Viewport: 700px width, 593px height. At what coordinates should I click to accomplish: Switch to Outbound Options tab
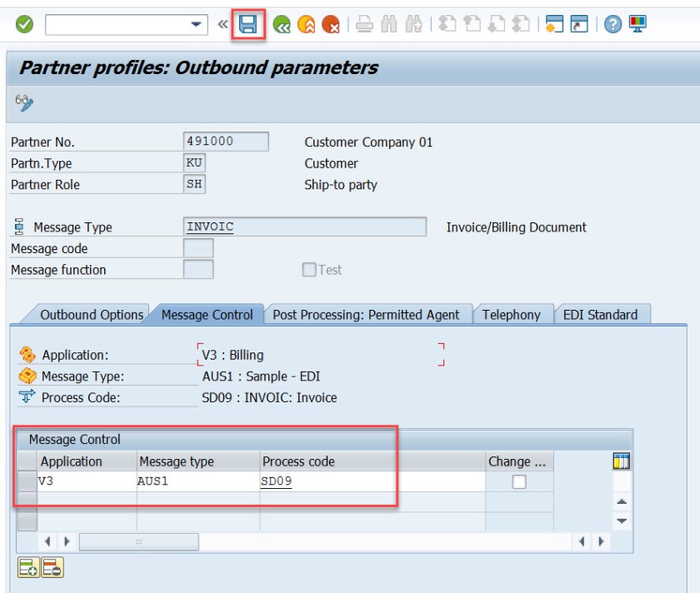92,315
